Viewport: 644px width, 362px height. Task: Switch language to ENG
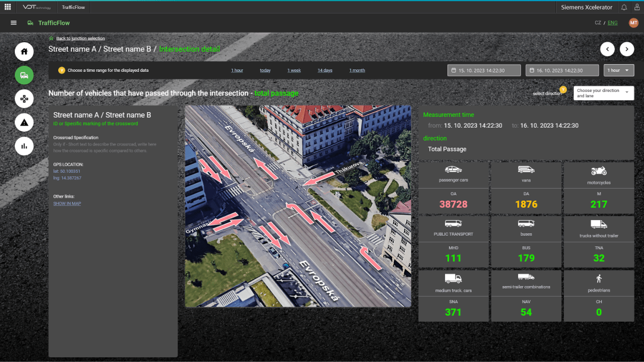(x=613, y=23)
